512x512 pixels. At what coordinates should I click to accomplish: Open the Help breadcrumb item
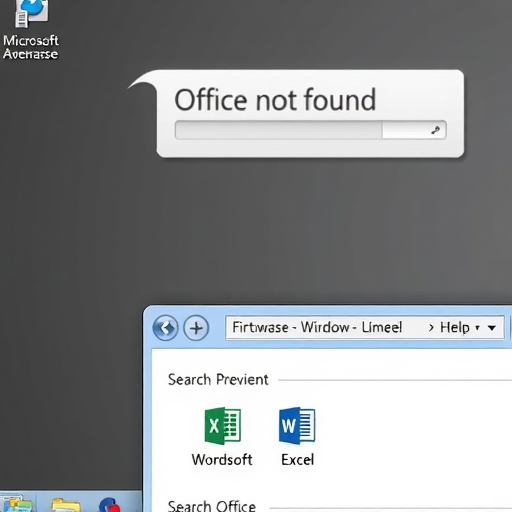point(455,328)
